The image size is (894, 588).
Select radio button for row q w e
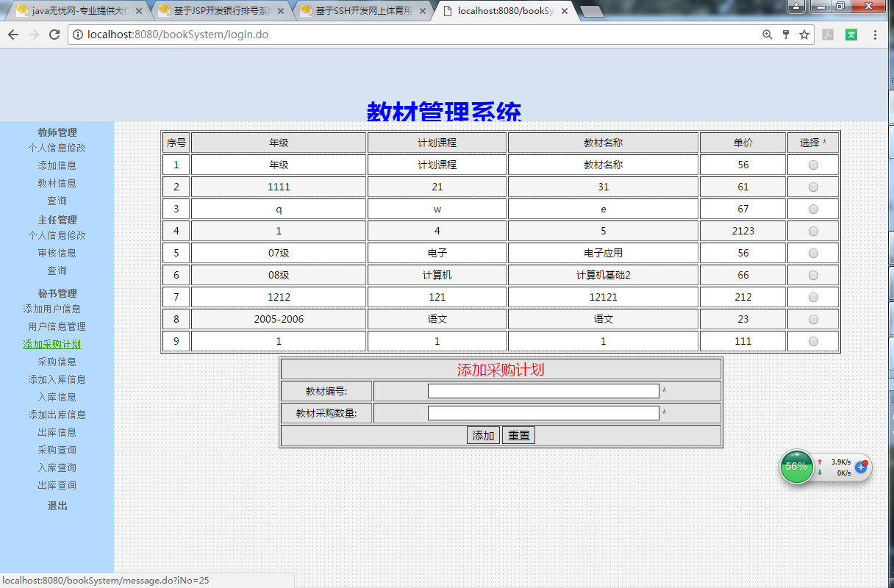[813, 209]
